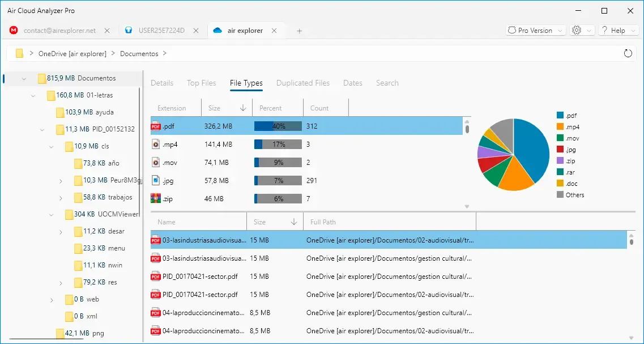The width and height of the screenshot is (644, 344).
Task: Collapse the cls tree folder
Action: 52,146
